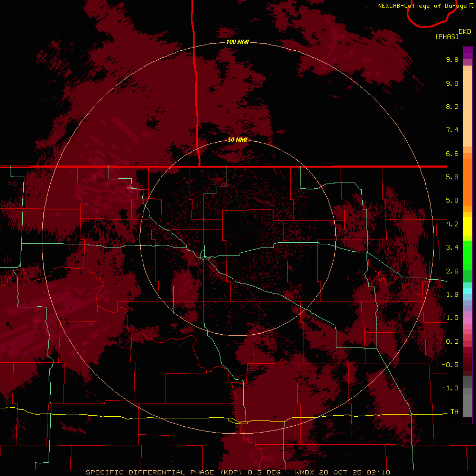Click the 02:10 time stamp

tap(378, 472)
